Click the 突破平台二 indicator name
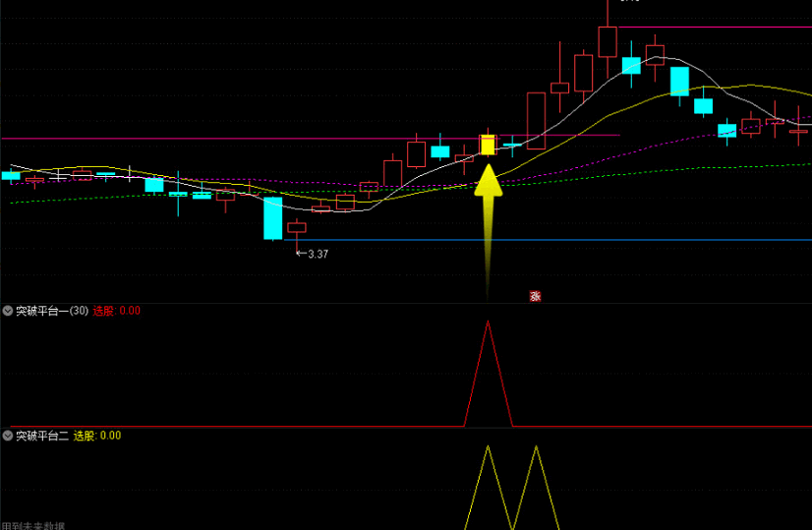This screenshot has width=812, height=530. click(x=42, y=436)
